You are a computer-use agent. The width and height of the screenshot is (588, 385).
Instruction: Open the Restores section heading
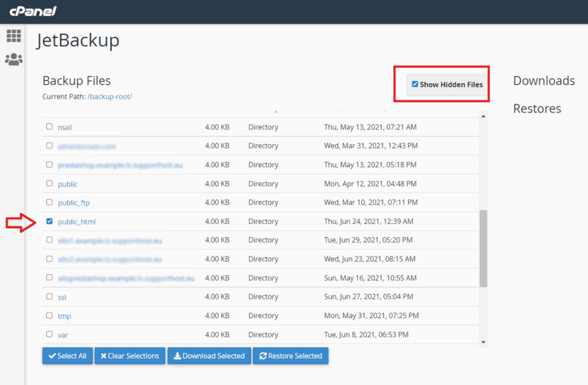(x=537, y=109)
